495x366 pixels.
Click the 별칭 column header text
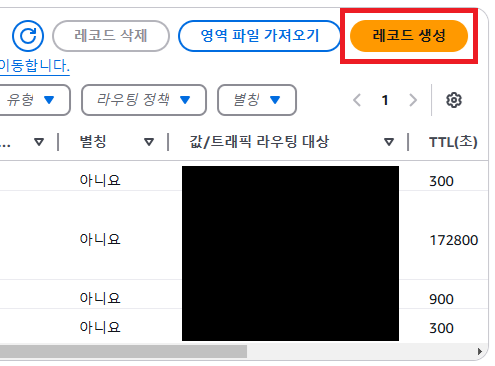click(x=93, y=142)
